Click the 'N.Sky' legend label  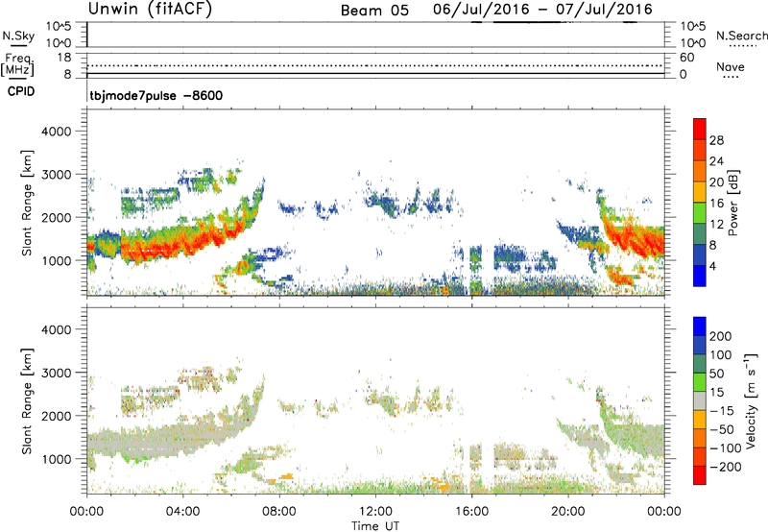(x=18, y=36)
